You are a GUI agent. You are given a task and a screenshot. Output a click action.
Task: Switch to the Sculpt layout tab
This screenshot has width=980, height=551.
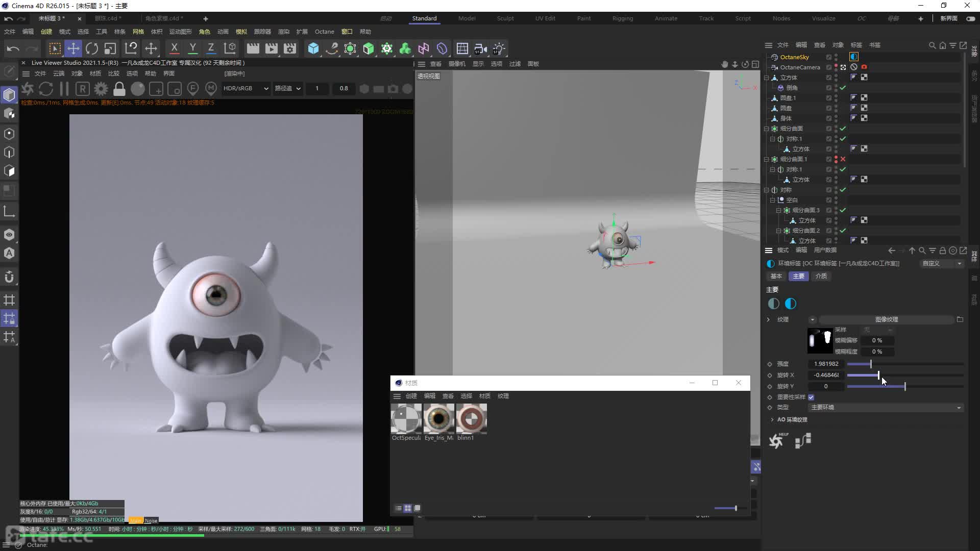pyautogui.click(x=505, y=18)
